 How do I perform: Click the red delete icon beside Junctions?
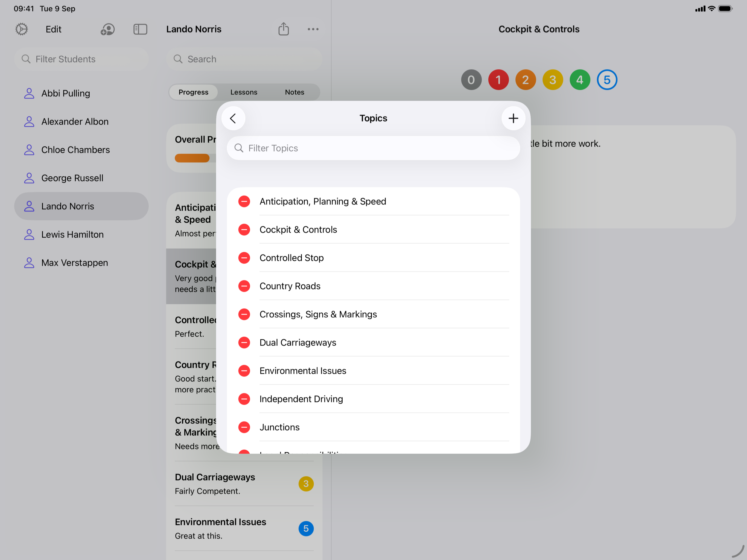coord(244,427)
